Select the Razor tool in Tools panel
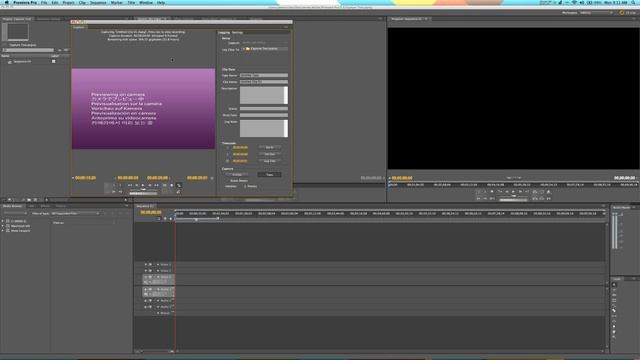Screen dimensions: 640x360 [x=614, y=311]
